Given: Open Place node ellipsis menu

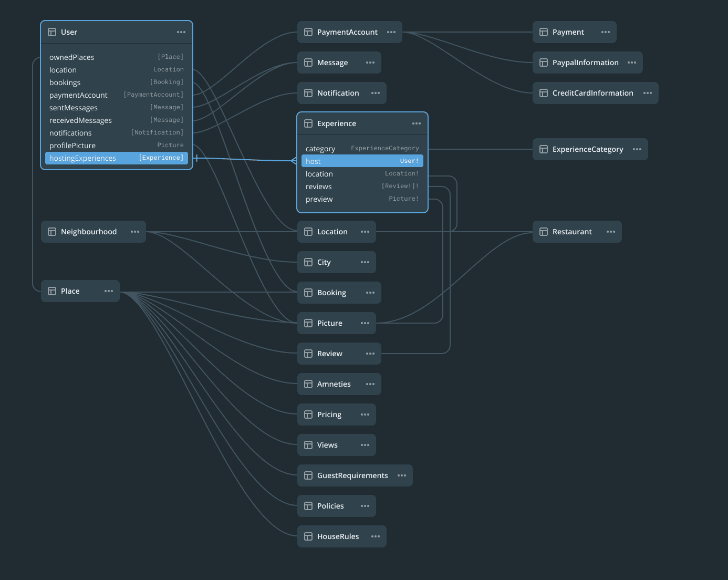Looking at the screenshot, I should (109, 291).
